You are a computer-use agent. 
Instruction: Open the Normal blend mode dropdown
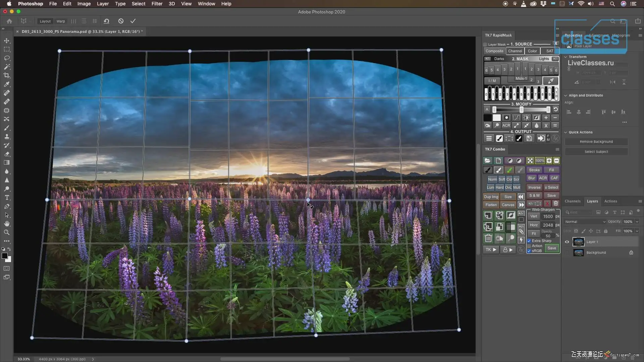point(585,222)
